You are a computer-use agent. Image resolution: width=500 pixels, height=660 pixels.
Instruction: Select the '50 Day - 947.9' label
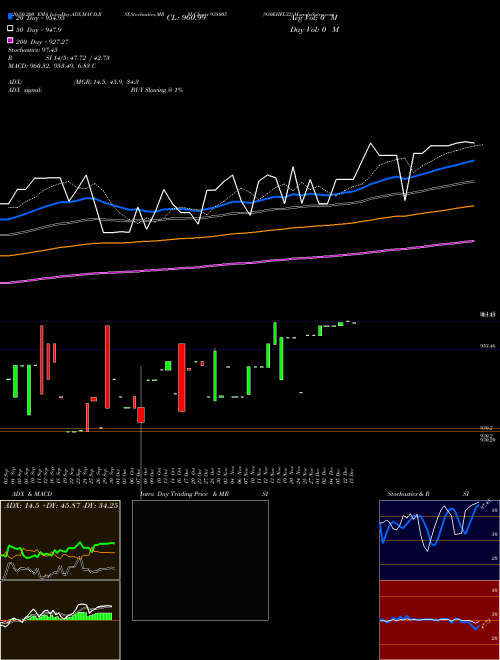tap(39, 29)
